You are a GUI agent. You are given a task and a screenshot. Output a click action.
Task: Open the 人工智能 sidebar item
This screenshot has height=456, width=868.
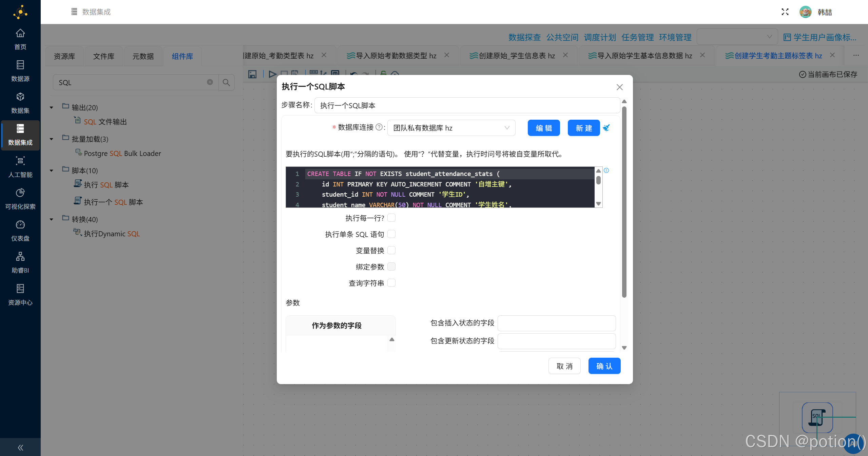20,167
